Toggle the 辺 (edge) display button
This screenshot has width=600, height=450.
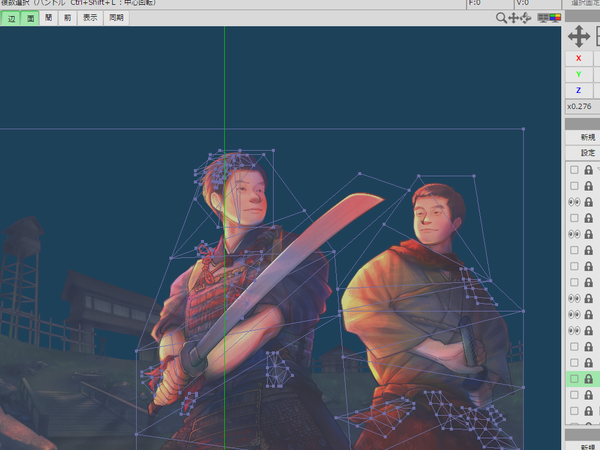pyautogui.click(x=11, y=18)
